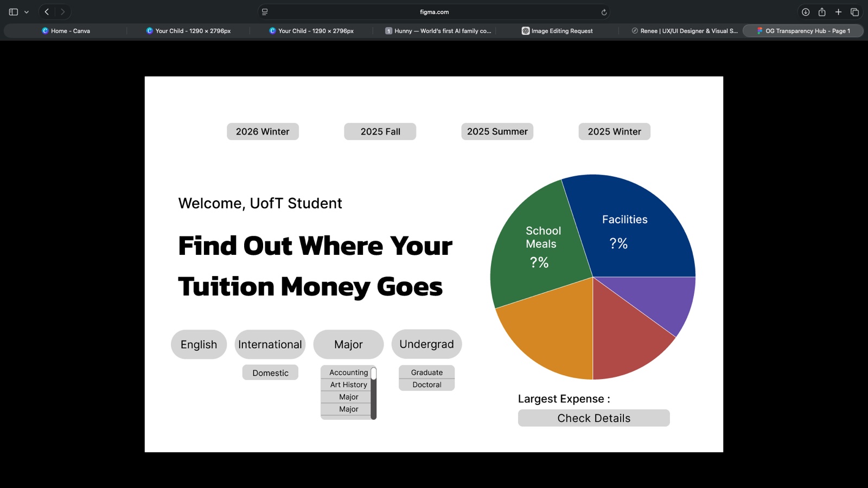Open the page settings icon in address bar
The width and height of the screenshot is (868, 488).
265,12
